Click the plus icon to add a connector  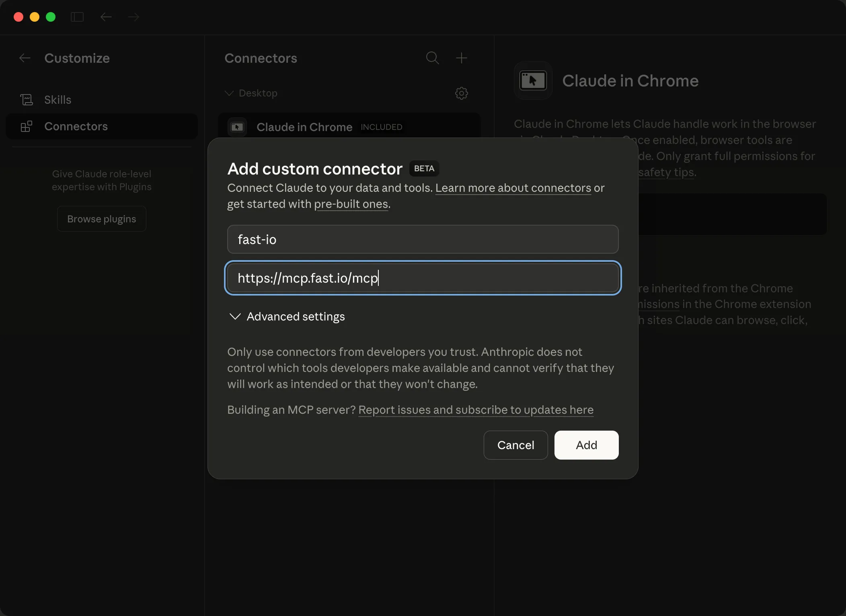(461, 58)
